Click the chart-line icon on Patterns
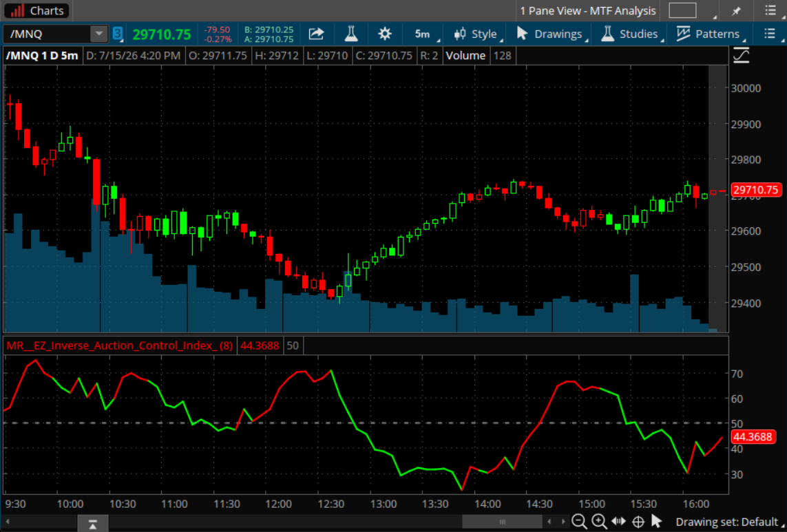 683,34
